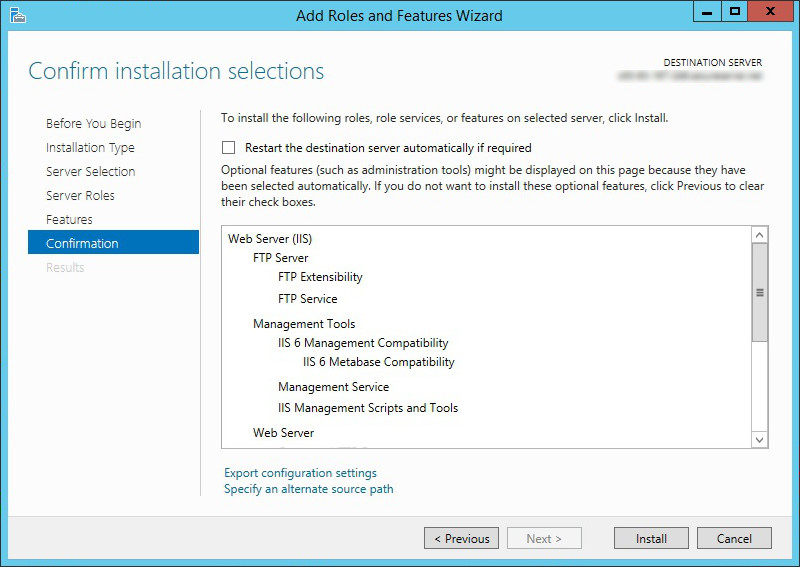The width and height of the screenshot is (800, 567).
Task: Select IIS 6 Metabase Compatibility row
Action: 379,362
